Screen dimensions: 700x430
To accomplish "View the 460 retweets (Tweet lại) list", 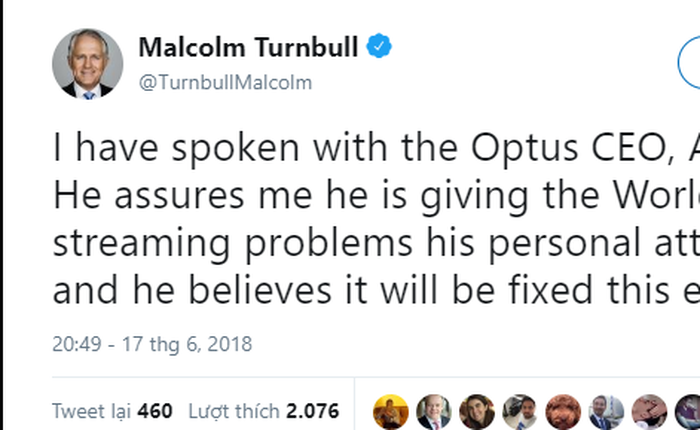I will click(112, 411).
